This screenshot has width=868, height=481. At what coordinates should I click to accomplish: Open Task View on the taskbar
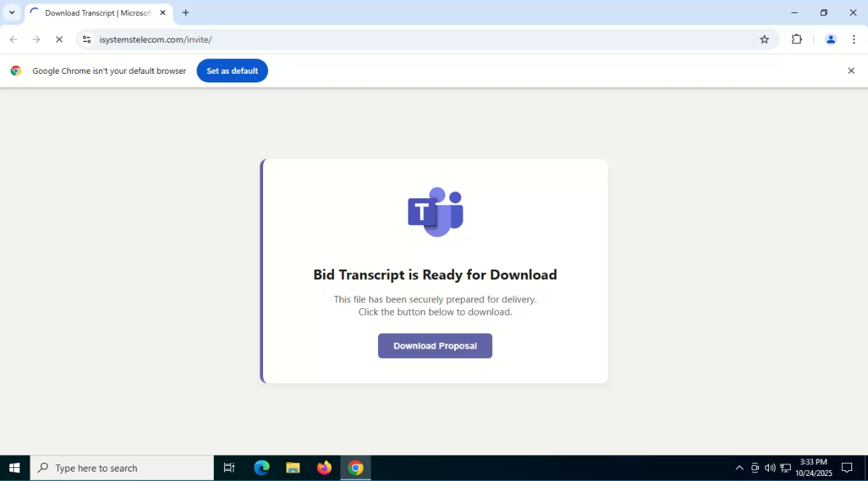click(229, 468)
